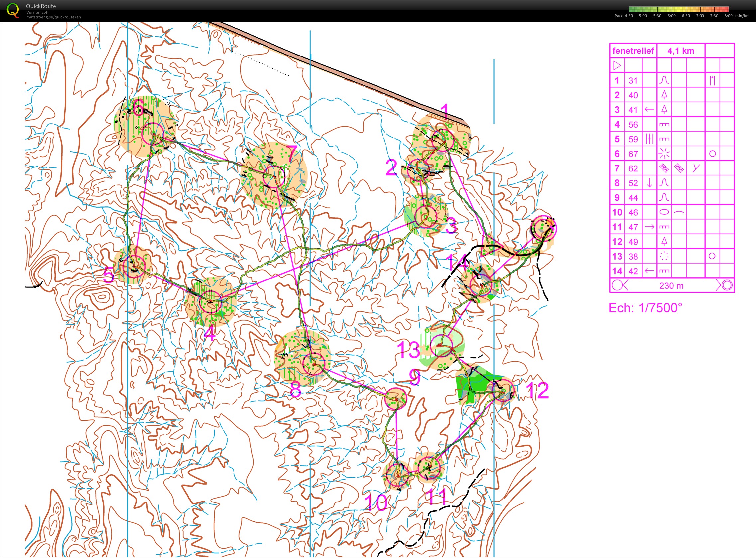This screenshot has width=756, height=558.
Task: Click control code 38 in the table
Action: coord(633,256)
